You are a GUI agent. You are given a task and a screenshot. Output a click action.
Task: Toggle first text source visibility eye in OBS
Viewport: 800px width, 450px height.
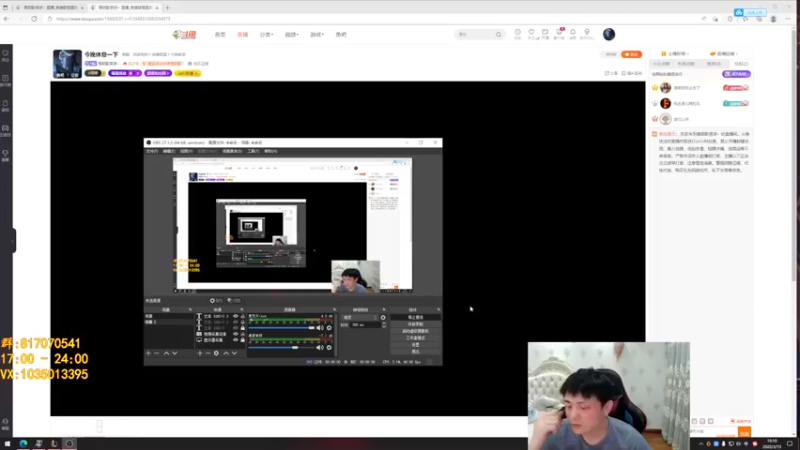(236, 316)
